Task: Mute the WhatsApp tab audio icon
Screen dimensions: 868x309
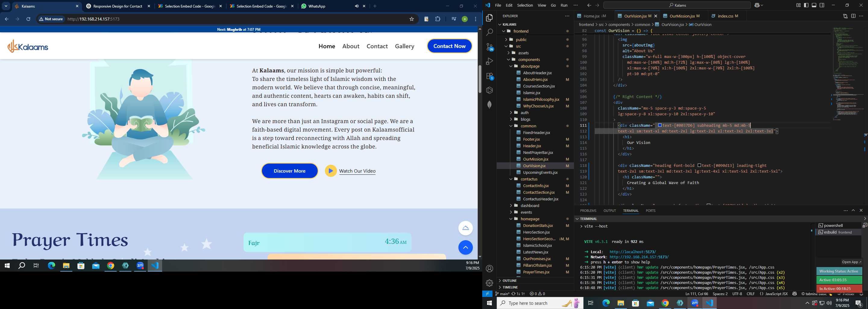Action: [357, 6]
